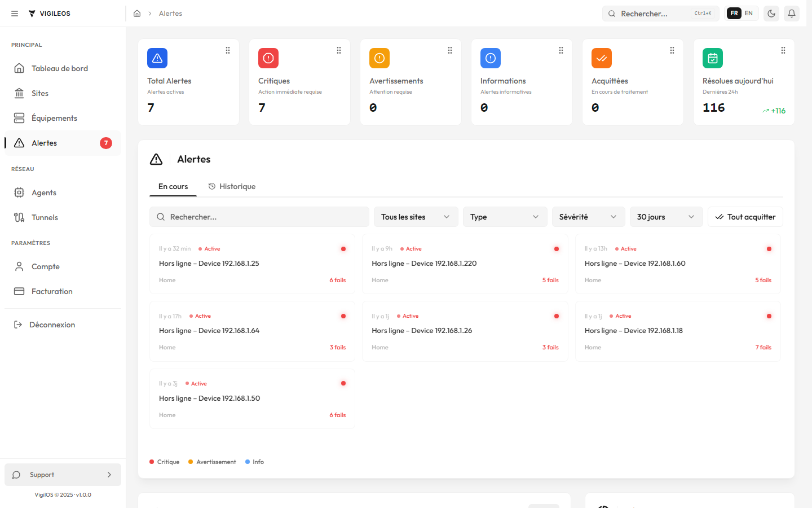Click Avertissement orange legend dot
The width and height of the screenshot is (812, 508).
click(191, 462)
